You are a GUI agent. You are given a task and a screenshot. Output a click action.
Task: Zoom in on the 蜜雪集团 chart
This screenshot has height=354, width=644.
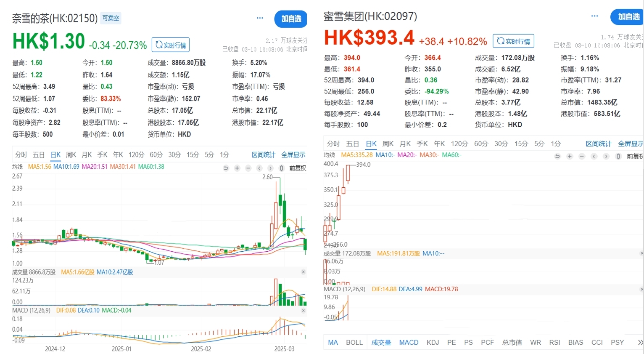570,156
